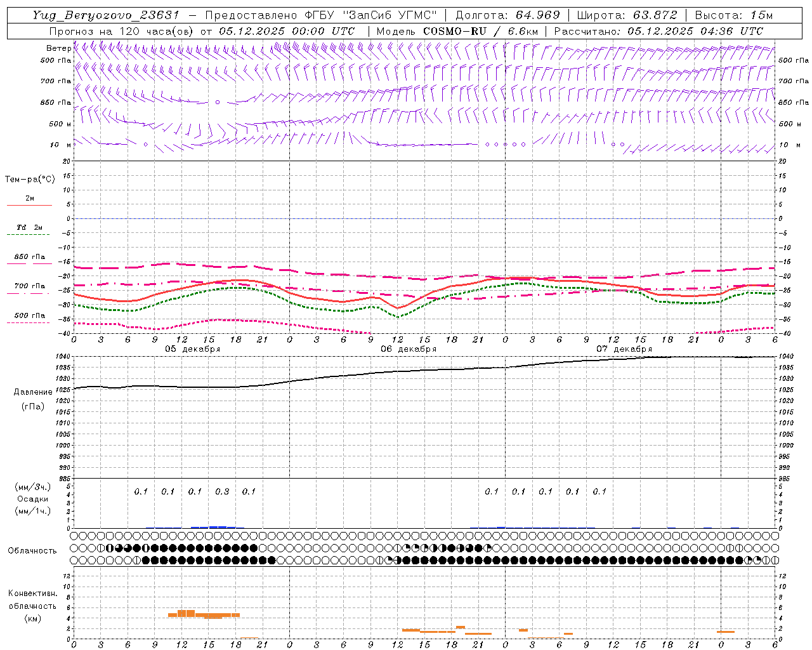Click the 06 декабря date label
This screenshot has width=812, height=650.
pos(409,349)
